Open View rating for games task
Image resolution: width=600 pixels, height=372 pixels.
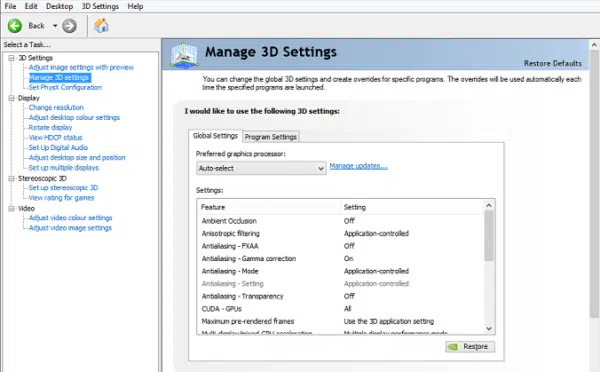pyautogui.click(x=61, y=198)
